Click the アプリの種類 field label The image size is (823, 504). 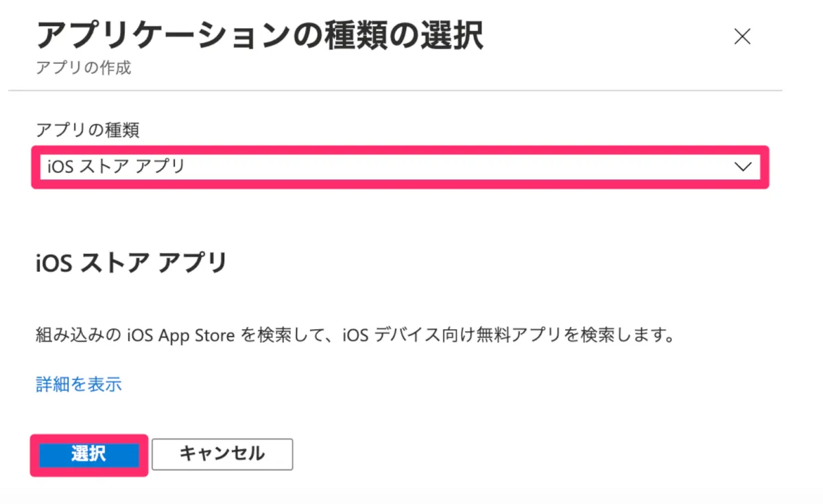click(x=87, y=130)
